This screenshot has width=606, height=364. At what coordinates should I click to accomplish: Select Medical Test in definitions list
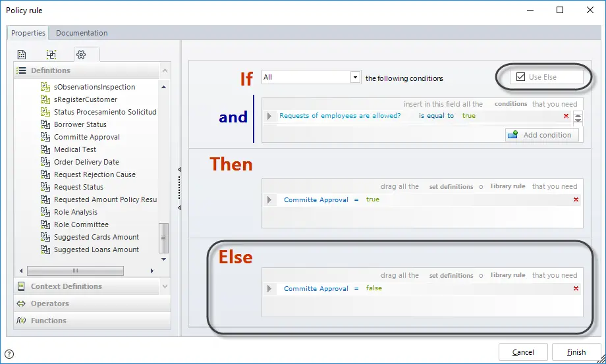pos(75,149)
